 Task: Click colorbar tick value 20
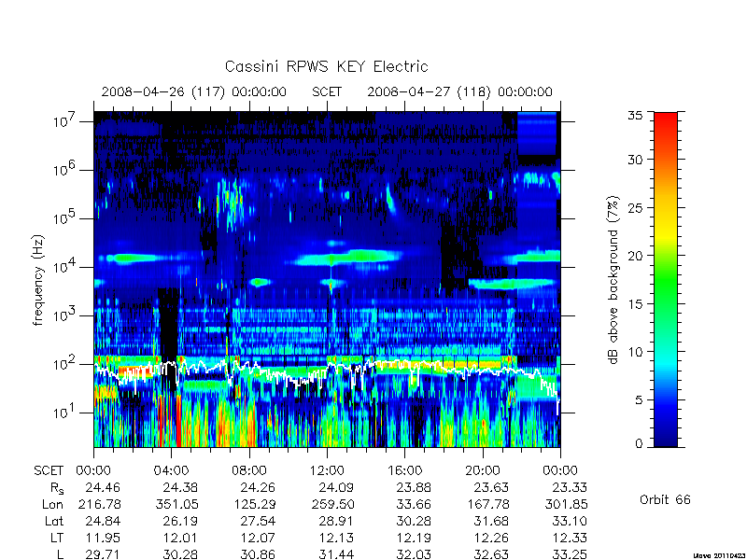(x=635, y=255)
